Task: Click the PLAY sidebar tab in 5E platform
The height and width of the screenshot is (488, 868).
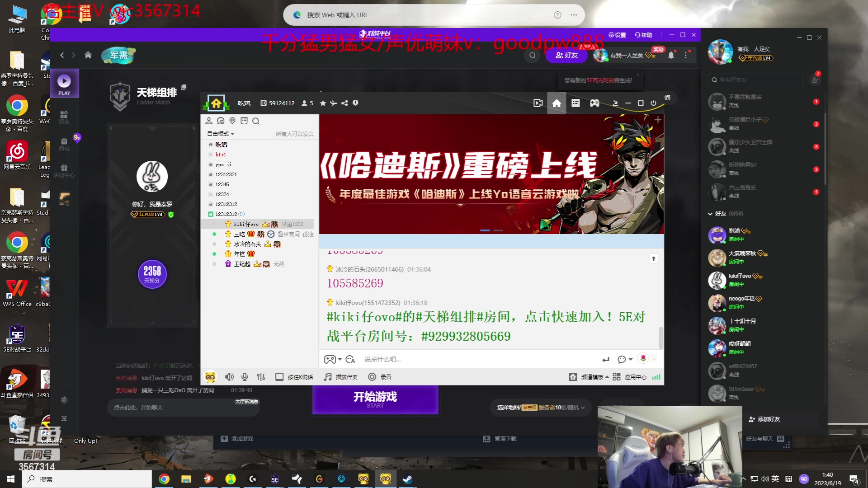Action: 64,84
